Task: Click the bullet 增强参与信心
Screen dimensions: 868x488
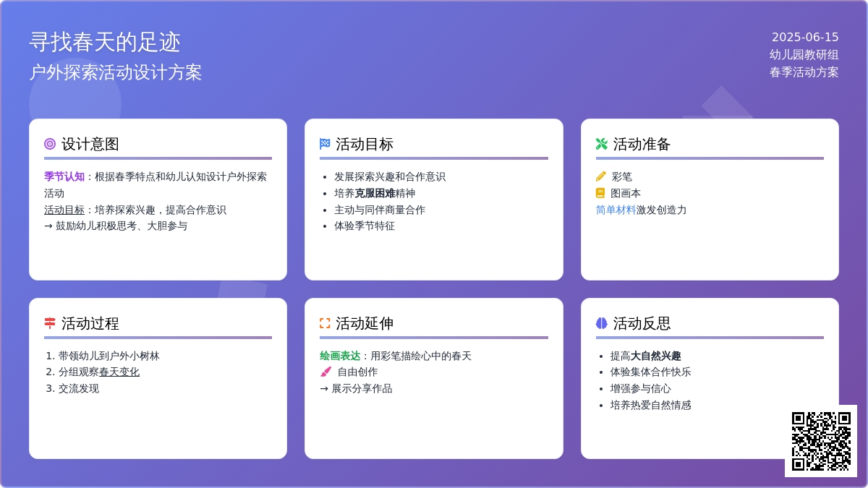Action: click(x=641, y=388)
